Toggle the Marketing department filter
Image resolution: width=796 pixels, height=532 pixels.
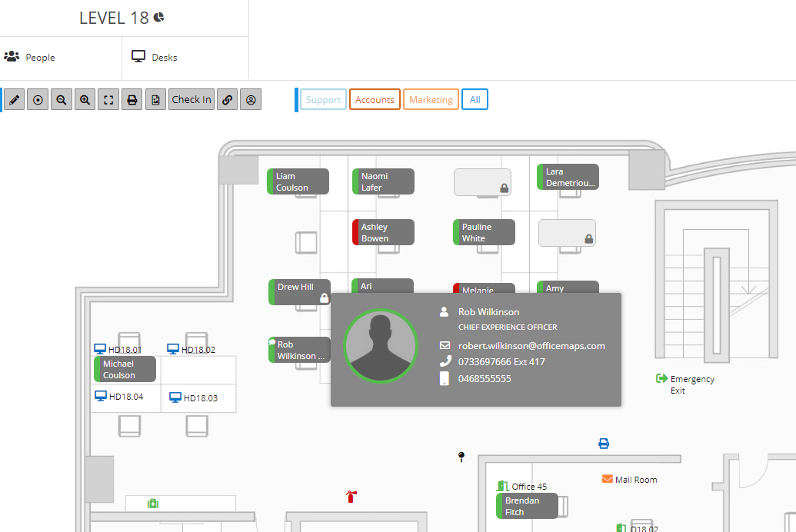(431, 99)
